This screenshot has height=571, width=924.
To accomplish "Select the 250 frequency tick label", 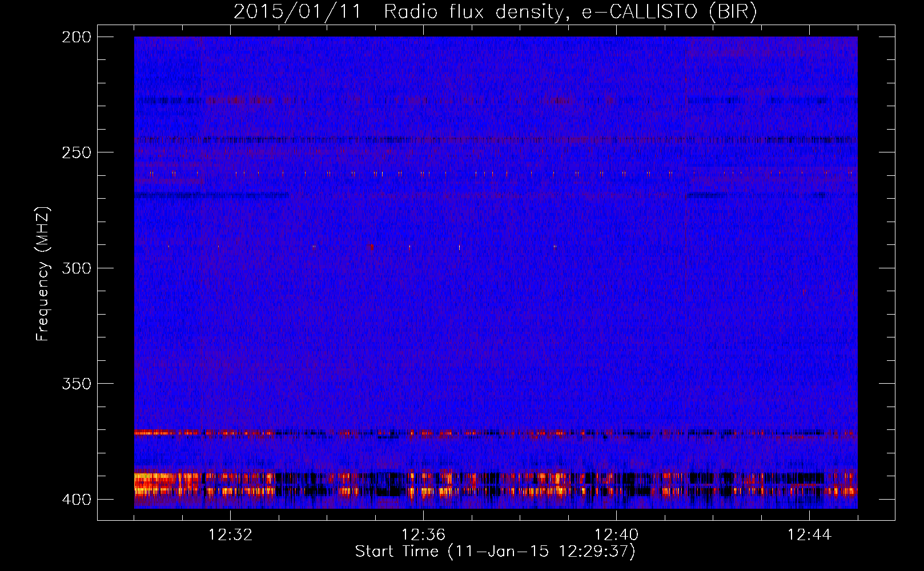I will pyautogui.click(x=77, y=152).
